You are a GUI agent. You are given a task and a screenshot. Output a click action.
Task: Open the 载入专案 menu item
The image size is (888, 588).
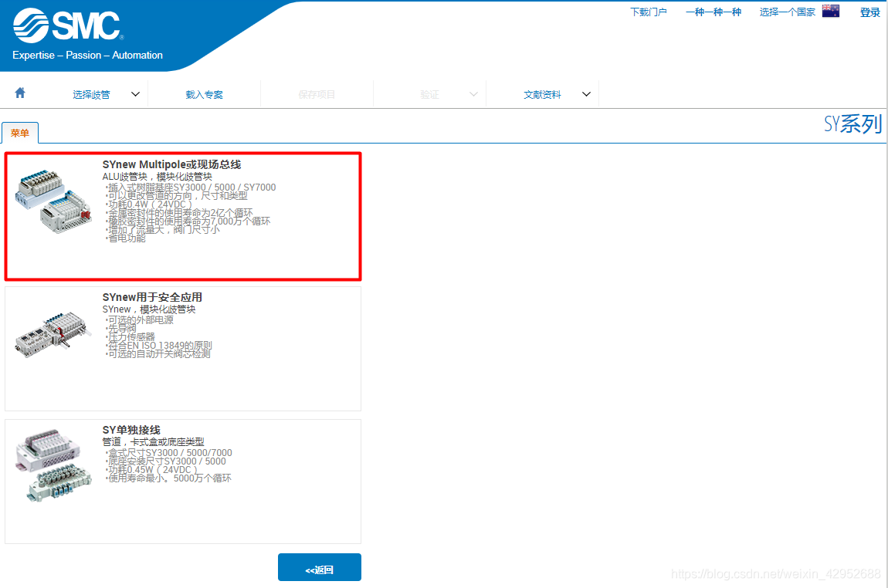pos(204,94)
